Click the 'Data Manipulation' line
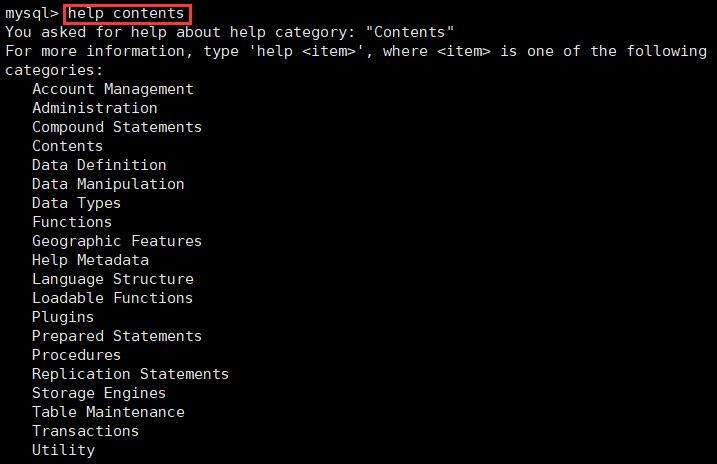This screenshot has height=464, width=717. tap(108, 184)
